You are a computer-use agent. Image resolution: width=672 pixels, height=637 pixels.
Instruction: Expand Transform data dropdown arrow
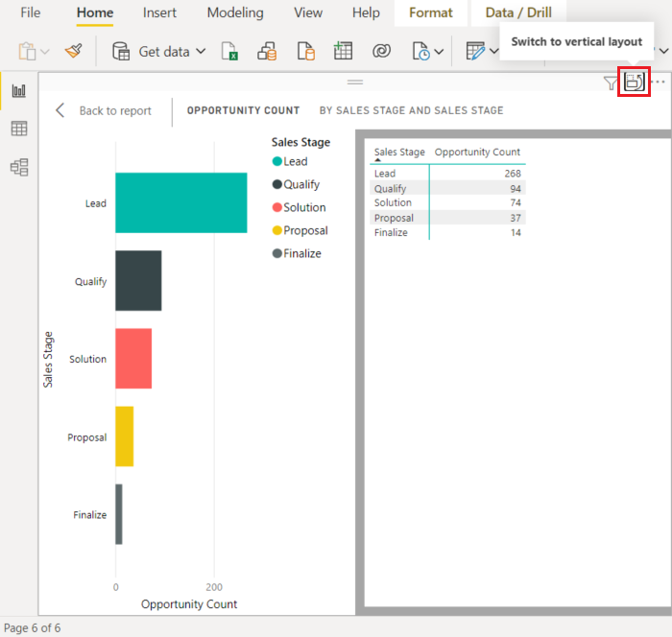(x=493, y=52)
